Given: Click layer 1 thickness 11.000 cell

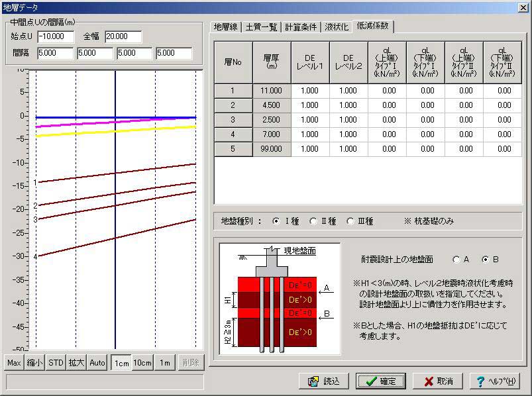Looking at the screenshot, I should [272, 91].
